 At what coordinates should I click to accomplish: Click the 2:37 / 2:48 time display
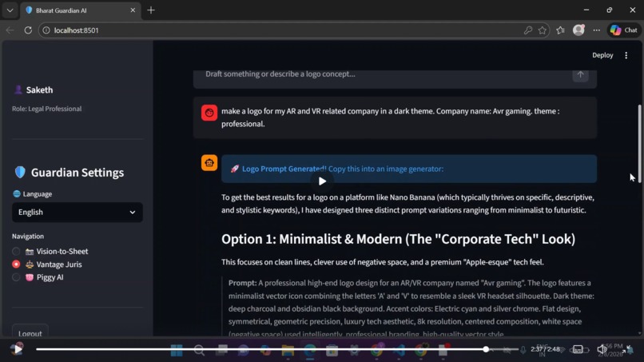tap(545, 349)
